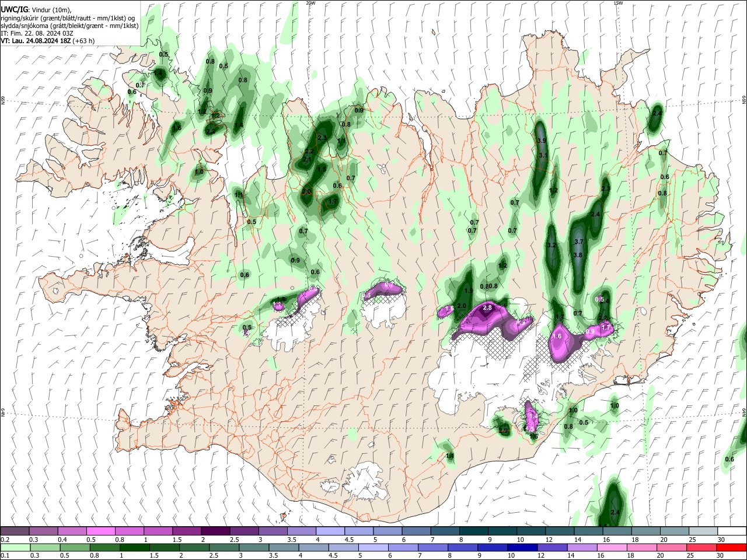Click the 3.9 precipitation value on the map
Viewport: 747px width, 560px height.
[x=542, y=141]
